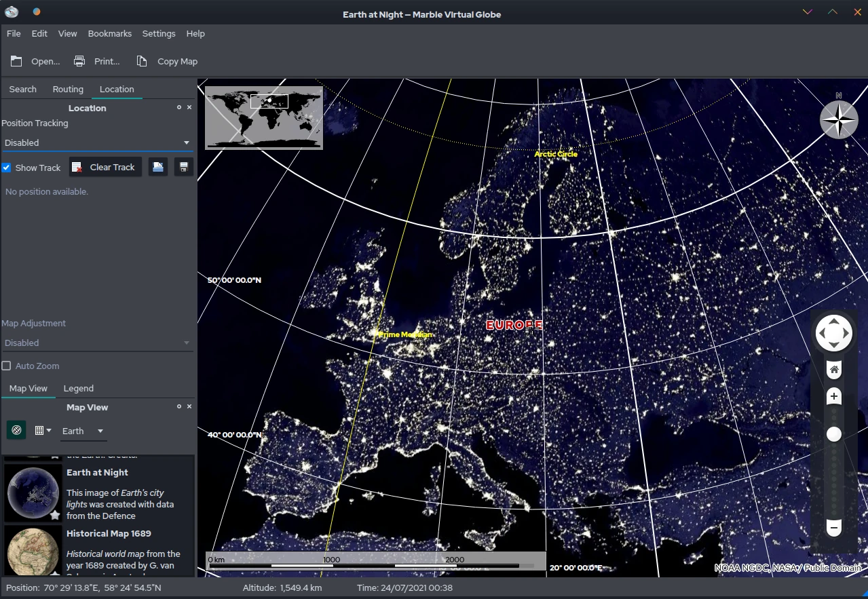Uncheck the Show Track checkbox
Screen dimensions: 868x599
pyautogui.click(x=6, y=168)
